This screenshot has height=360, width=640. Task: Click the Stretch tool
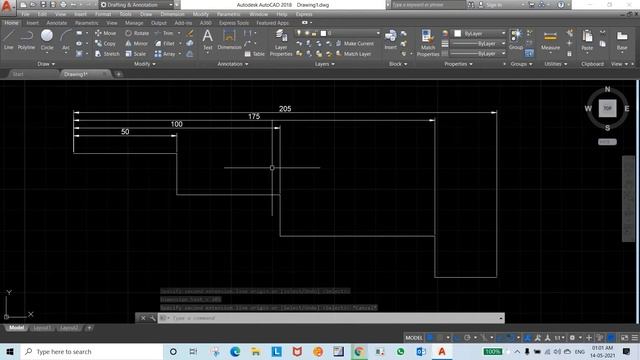107,53
